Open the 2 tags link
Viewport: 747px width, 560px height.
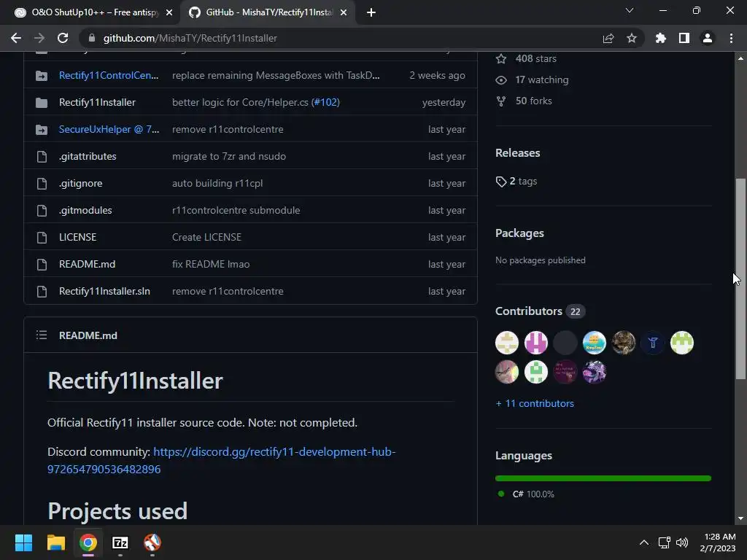coord(516,182)
